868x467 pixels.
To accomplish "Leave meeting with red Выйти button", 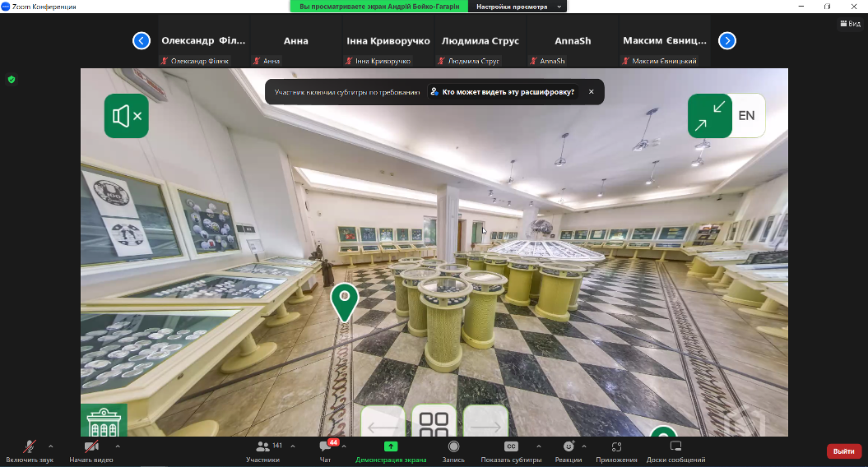I will click(x=844, y=451).
